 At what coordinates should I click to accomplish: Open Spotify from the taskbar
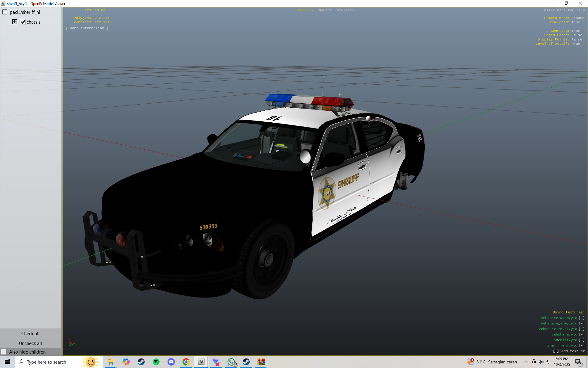pyautogui.click(x=156, y=362)
